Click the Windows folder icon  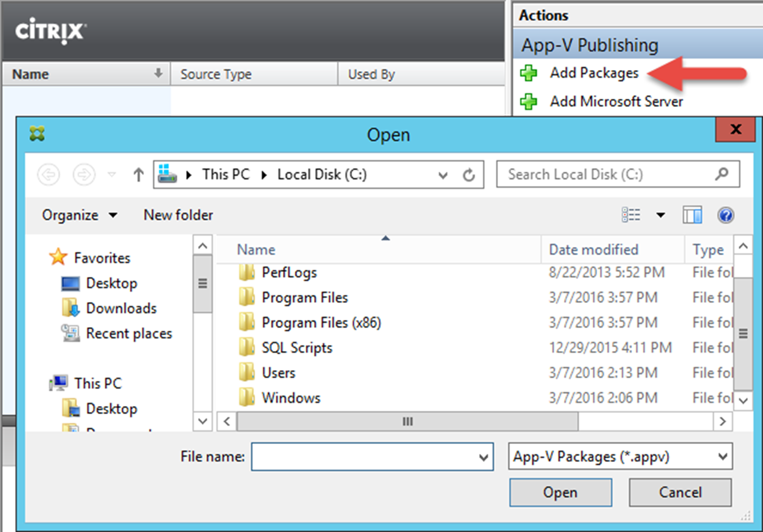coord(247,398)
